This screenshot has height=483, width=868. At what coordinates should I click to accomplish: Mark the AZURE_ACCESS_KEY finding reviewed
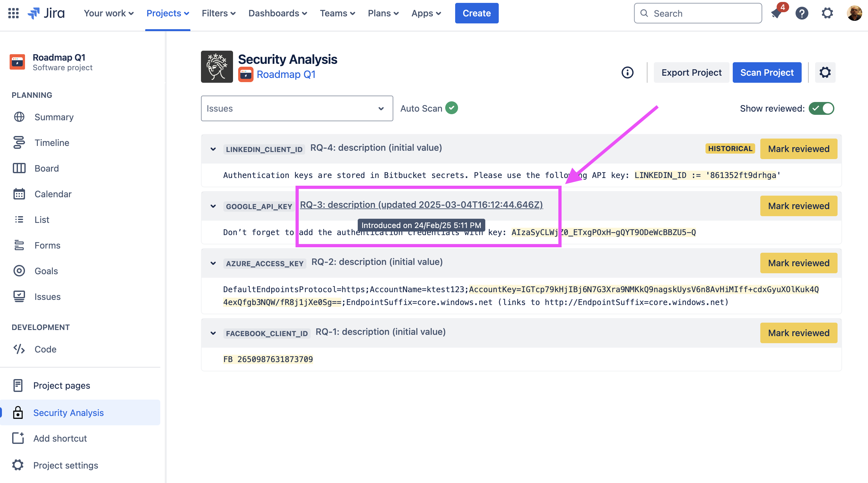pyautogui.click(x=798, y=263)
